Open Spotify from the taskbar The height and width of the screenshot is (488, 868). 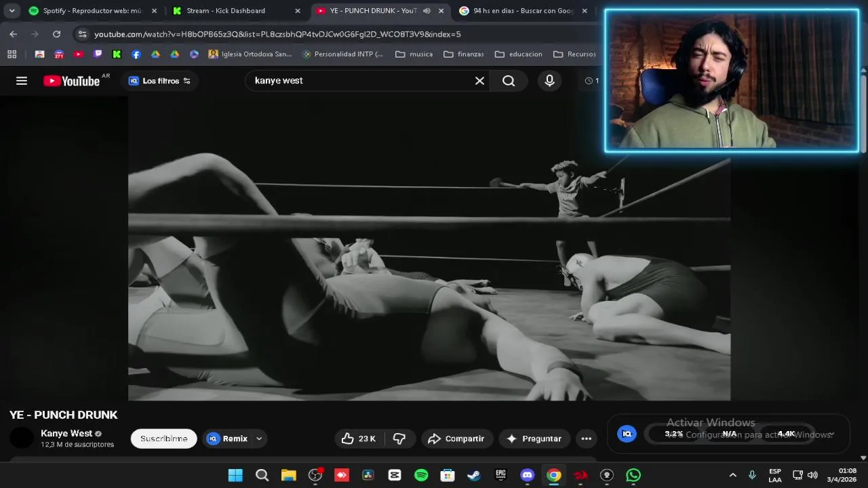[x=421, y=475]
